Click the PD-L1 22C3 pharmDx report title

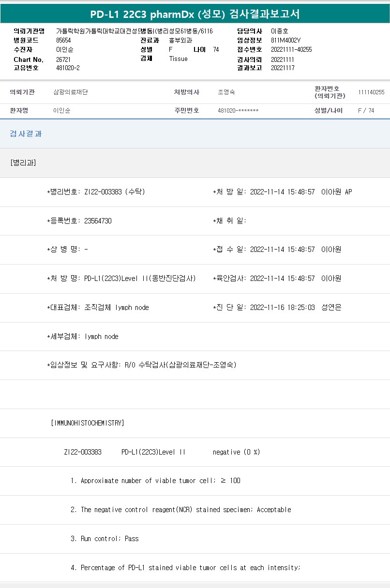pyautogui.click(x=195, y=14)
